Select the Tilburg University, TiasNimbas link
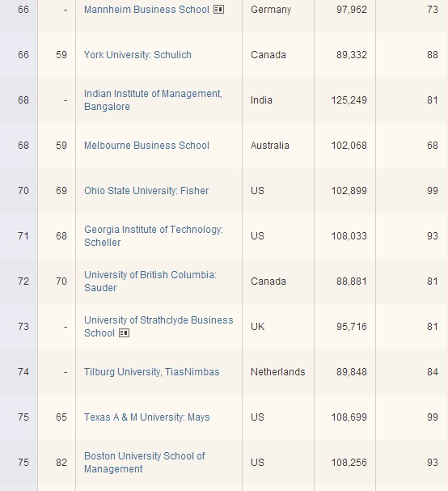The image size is (448, 491). click(x=152, y=372)
